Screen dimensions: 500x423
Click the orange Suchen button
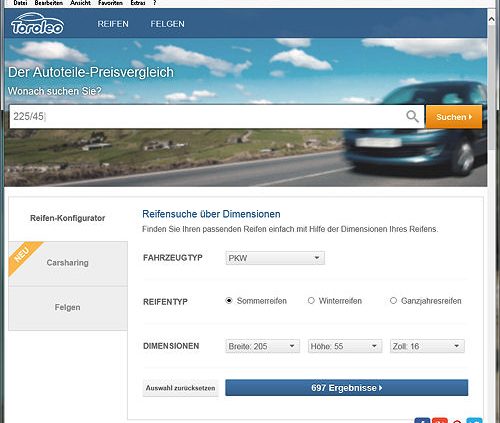[x=454, y=117]
